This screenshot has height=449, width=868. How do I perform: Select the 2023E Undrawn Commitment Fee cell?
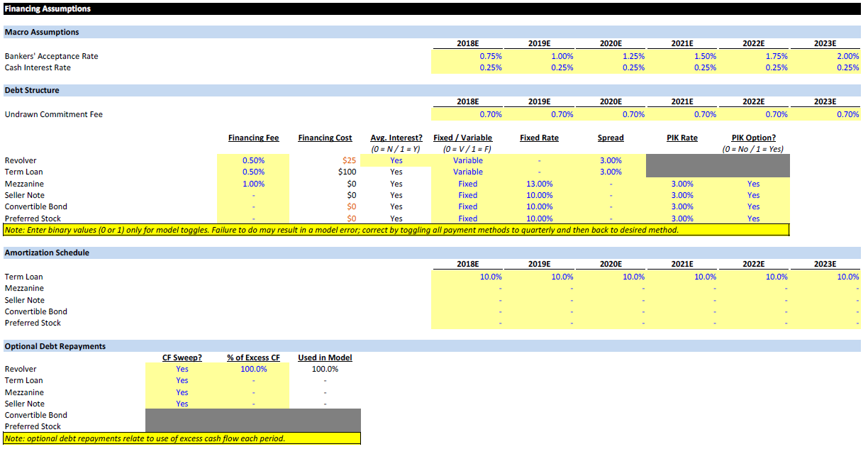[825, 114]
